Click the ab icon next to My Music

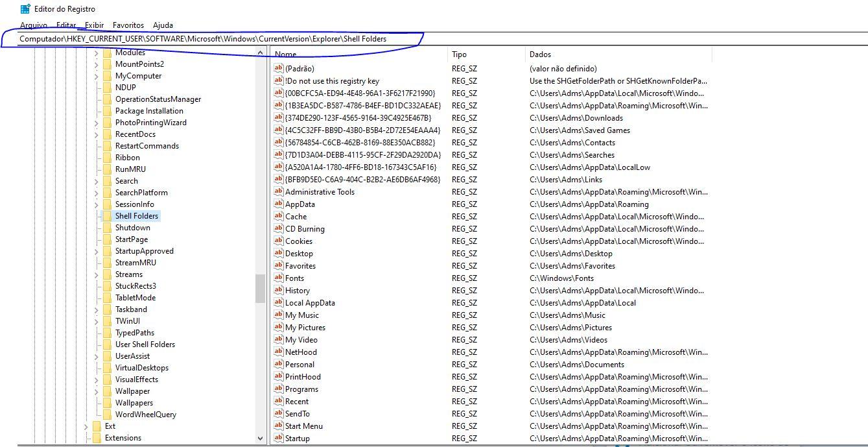[x=279, y=315]
